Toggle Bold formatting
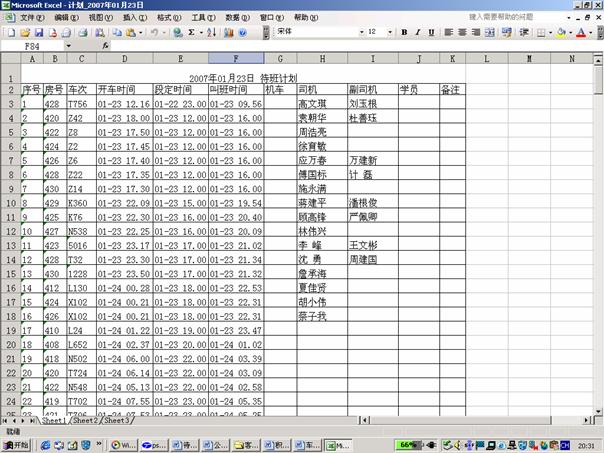 point(404,32)
